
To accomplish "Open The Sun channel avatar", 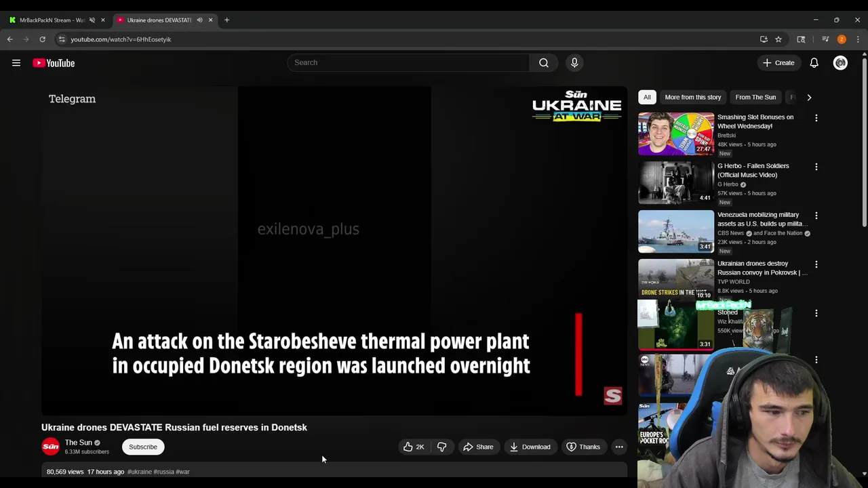I will tap(51, 447).
